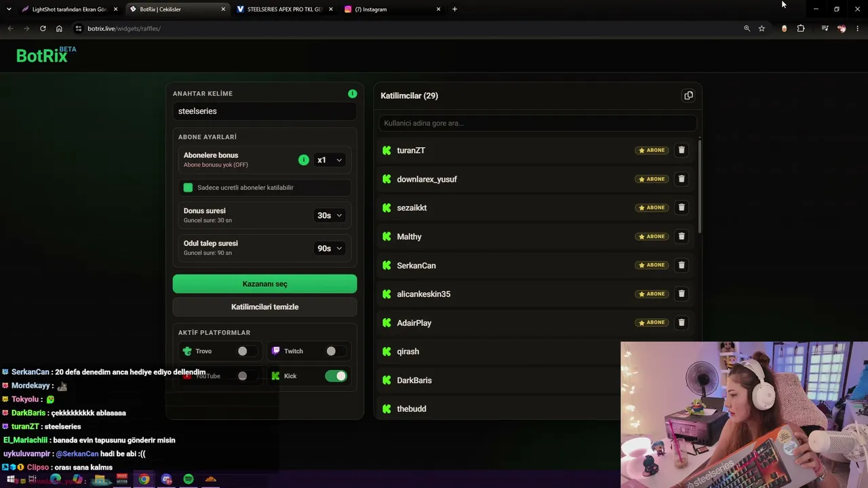Toggle the Twitch platform switch

335,351
